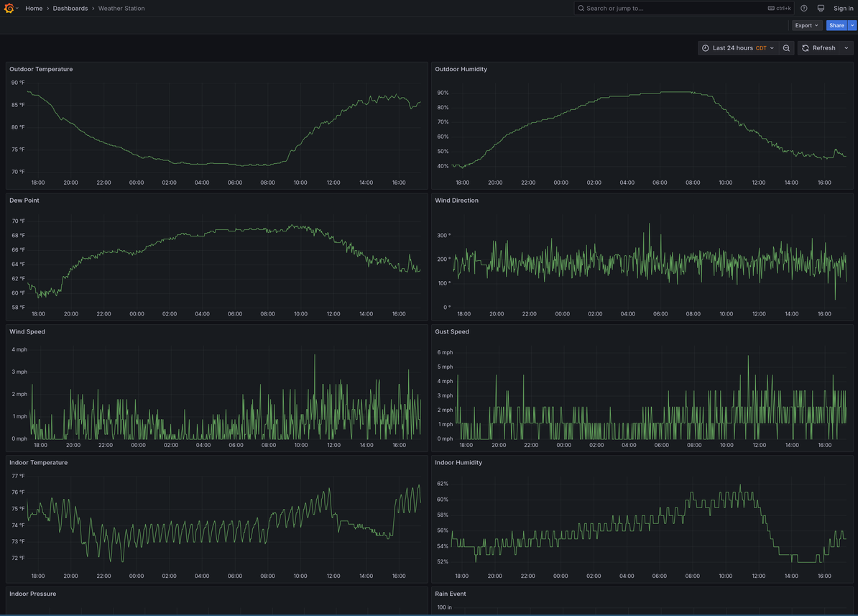Open the auto-refresh interval dropdown arrow
858x616 pixels.
coord(846,48)
